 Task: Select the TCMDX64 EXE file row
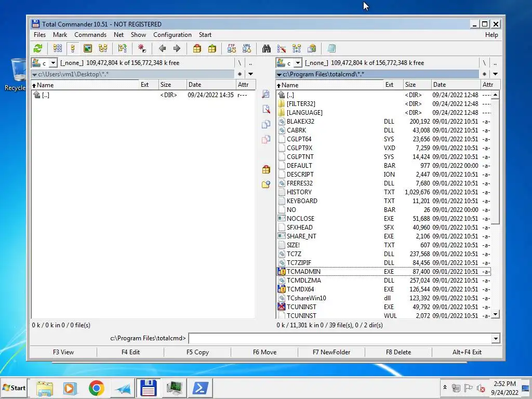tap(384, 289)
